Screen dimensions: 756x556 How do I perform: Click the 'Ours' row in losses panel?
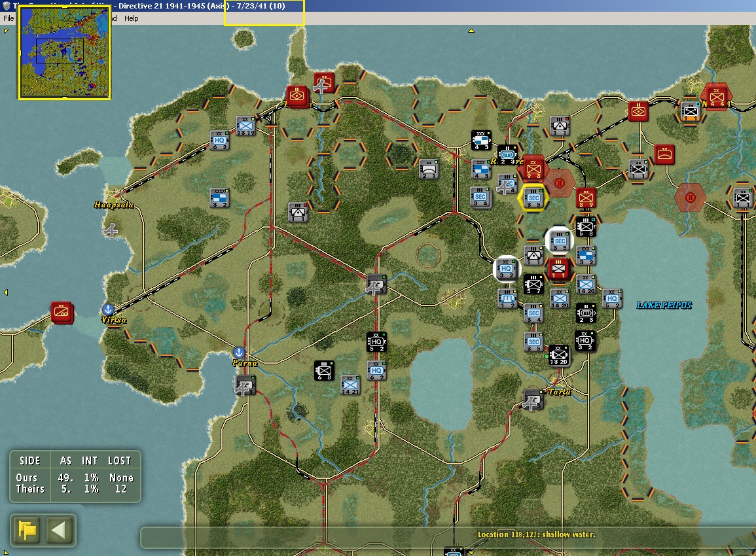75,478
